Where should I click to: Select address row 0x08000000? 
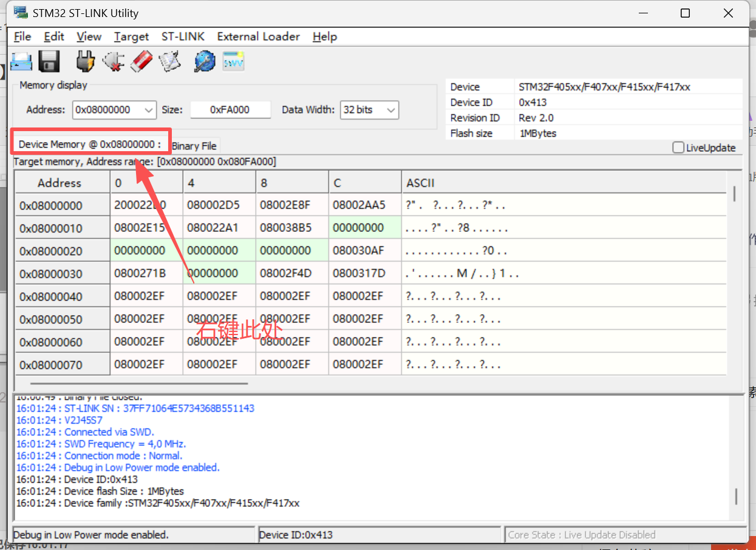63,205
